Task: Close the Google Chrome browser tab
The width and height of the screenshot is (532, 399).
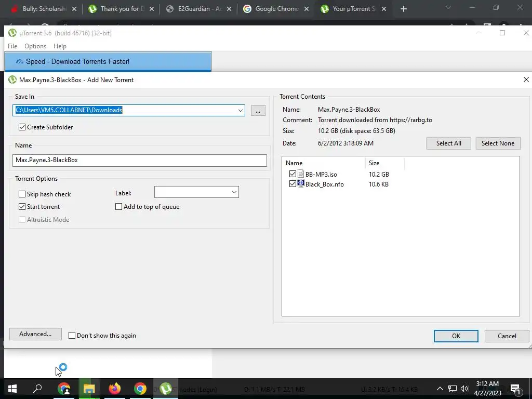Action: coord(307,9)
